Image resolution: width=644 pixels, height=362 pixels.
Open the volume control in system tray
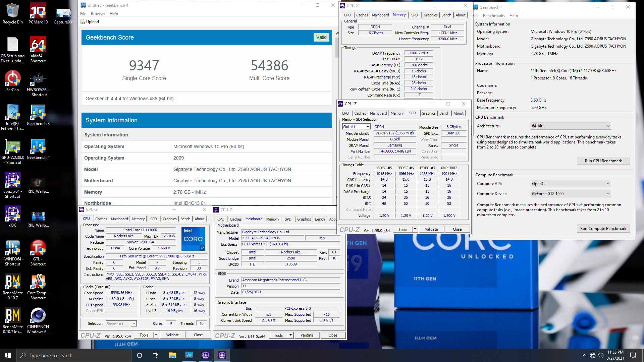click(600, 355)
